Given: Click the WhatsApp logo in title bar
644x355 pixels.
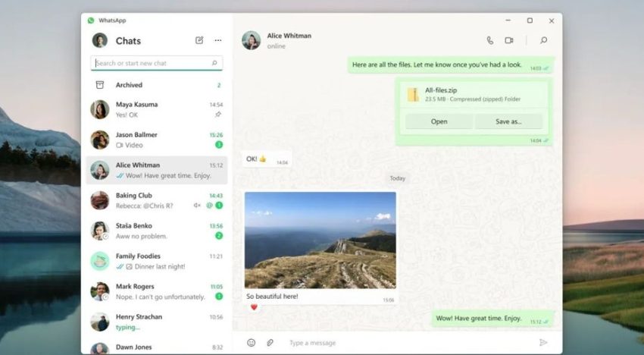Looking at the screenshot, I should coord(91,20).
